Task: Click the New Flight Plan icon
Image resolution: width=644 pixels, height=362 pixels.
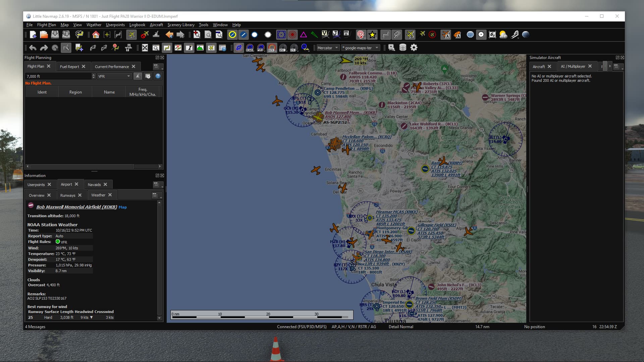Action: (33, 35)
